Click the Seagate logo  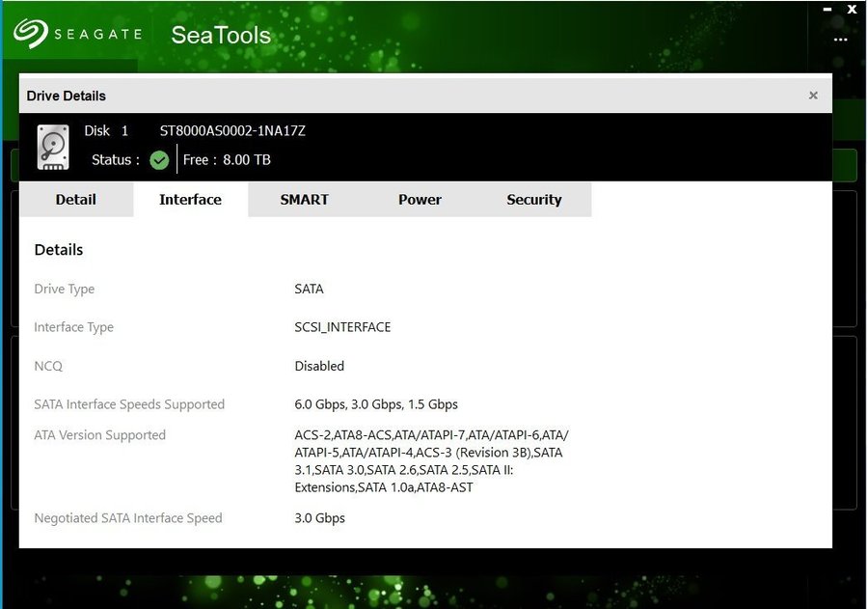pyautogui.click(x=77, y=34)
